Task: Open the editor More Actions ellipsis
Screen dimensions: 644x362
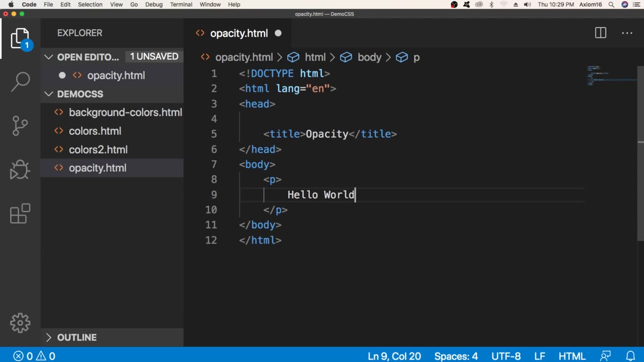Action: [x=627, y=33]
